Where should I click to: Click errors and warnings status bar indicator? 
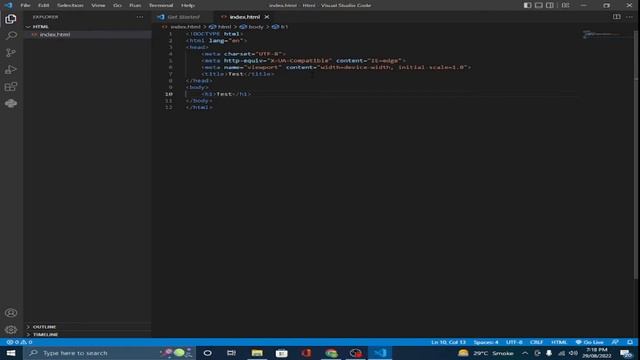point(19,342)
